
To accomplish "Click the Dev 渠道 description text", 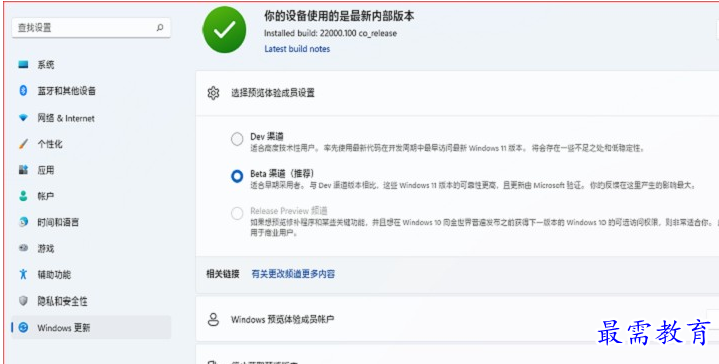I will coord(447,149).
